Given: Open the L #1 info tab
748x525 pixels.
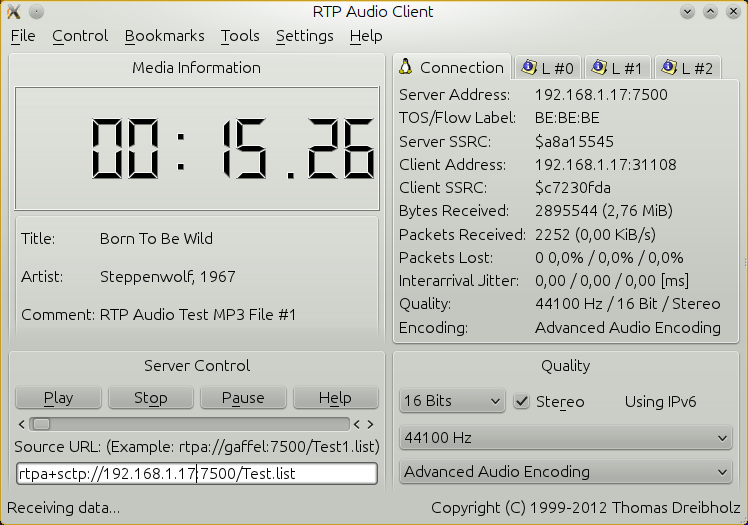Looking at the screenshot, I should pos(617,68).
